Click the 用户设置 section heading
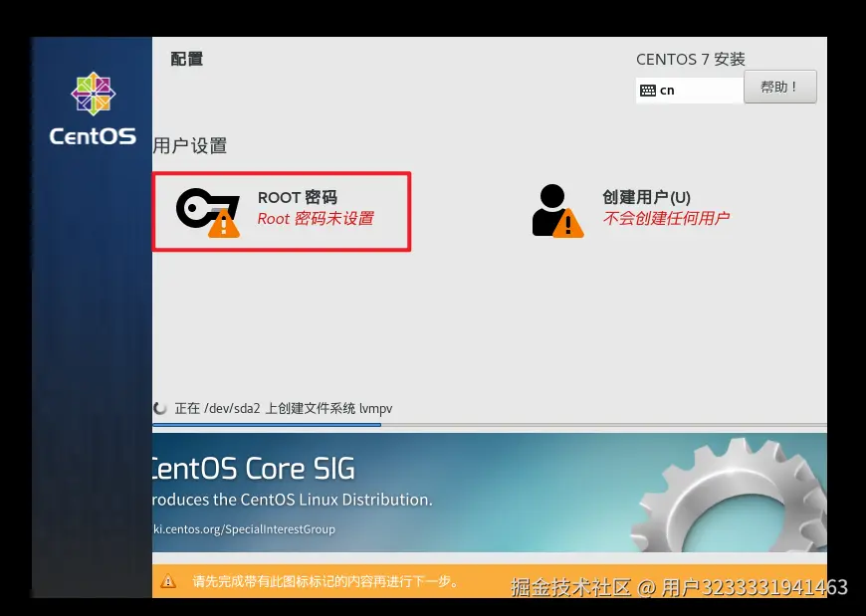 190,146
